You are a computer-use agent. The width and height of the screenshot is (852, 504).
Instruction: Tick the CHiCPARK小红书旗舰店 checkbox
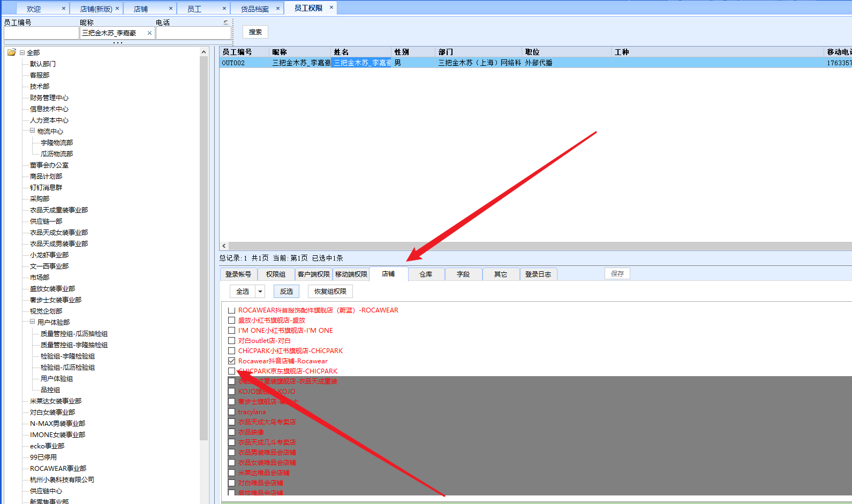point(232,351)
